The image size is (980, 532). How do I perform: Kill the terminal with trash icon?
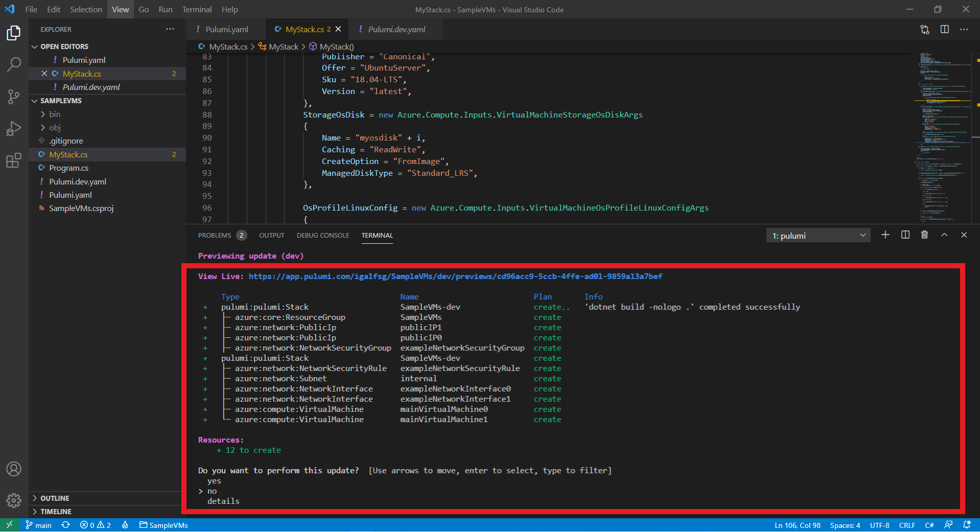coord(924,235)
